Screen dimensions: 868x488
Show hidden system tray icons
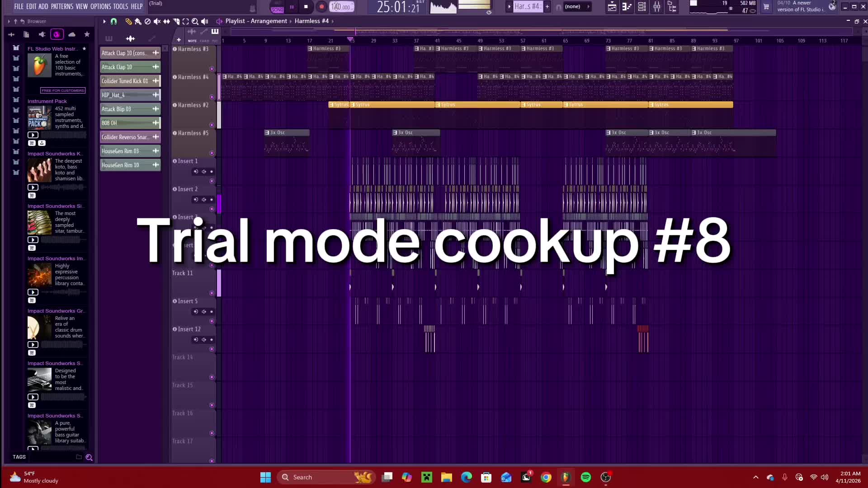click(x=756, y=477)
